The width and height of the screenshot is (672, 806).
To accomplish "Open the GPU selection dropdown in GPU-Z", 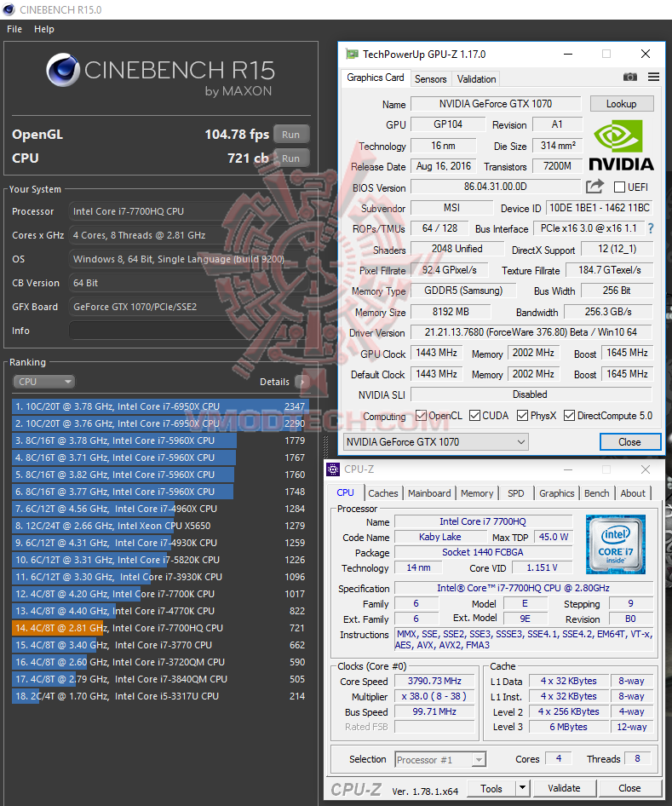I will [x=436, y=442].
